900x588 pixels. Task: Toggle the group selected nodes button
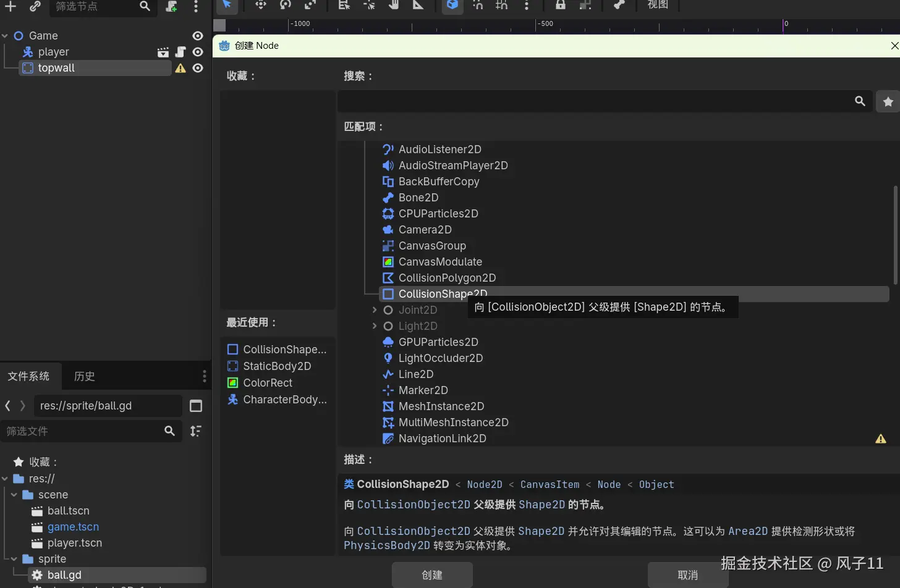(585, 5)
